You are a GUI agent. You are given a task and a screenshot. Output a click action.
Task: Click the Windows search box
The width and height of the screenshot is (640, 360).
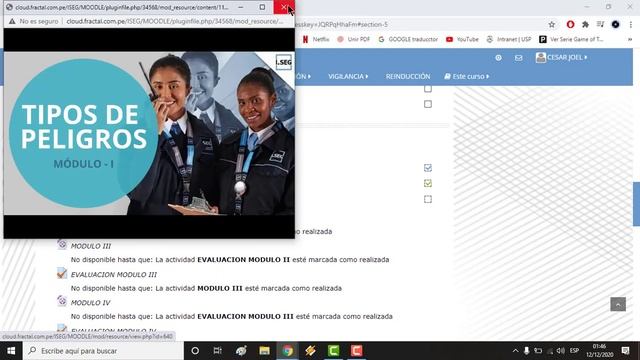coord(103,351)
